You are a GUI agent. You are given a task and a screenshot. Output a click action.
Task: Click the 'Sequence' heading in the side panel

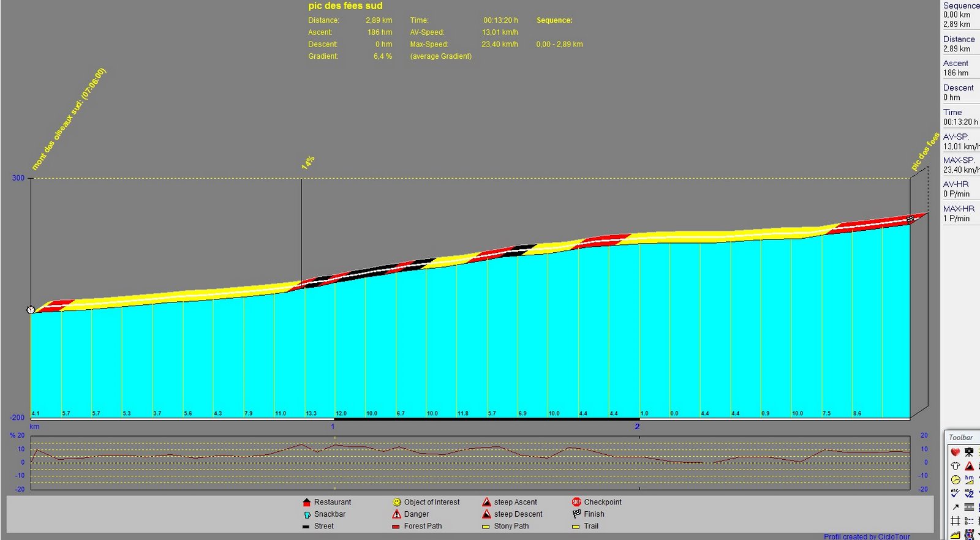pos(961,6)
